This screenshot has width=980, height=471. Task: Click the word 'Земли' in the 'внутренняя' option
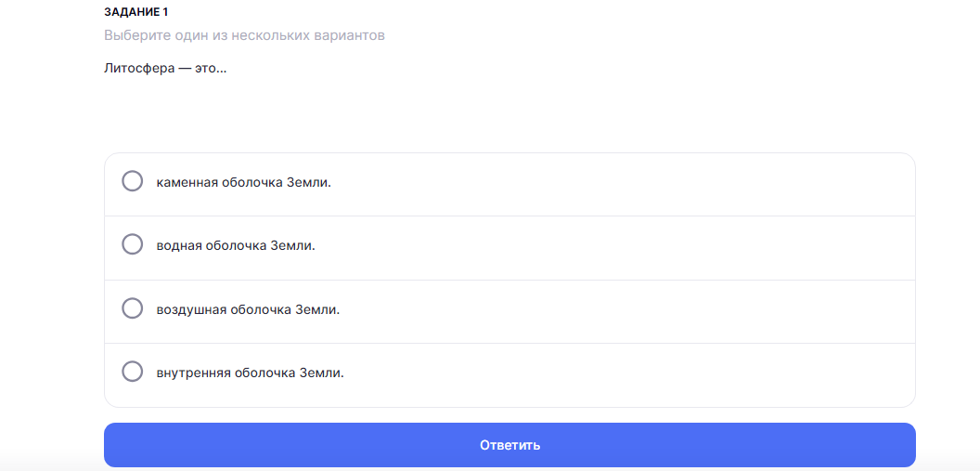point(322,373)
